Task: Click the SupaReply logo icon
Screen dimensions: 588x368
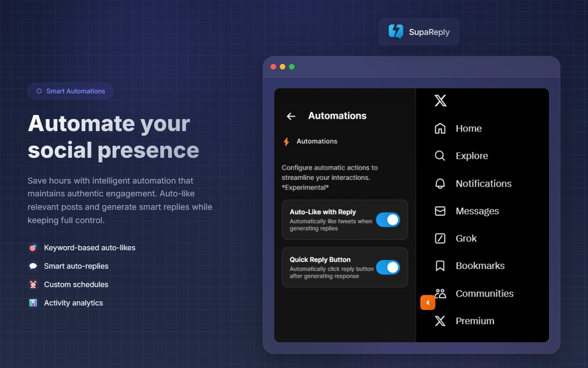Action: pos(396,32)
